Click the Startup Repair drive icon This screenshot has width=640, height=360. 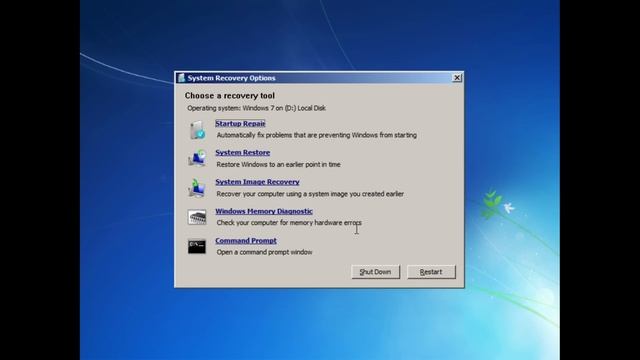[197, 130]
